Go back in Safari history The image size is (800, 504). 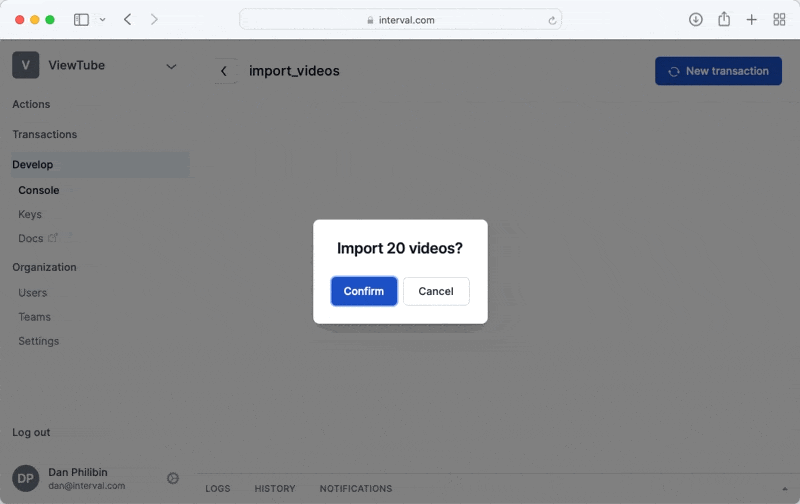[x=128, y=19]
